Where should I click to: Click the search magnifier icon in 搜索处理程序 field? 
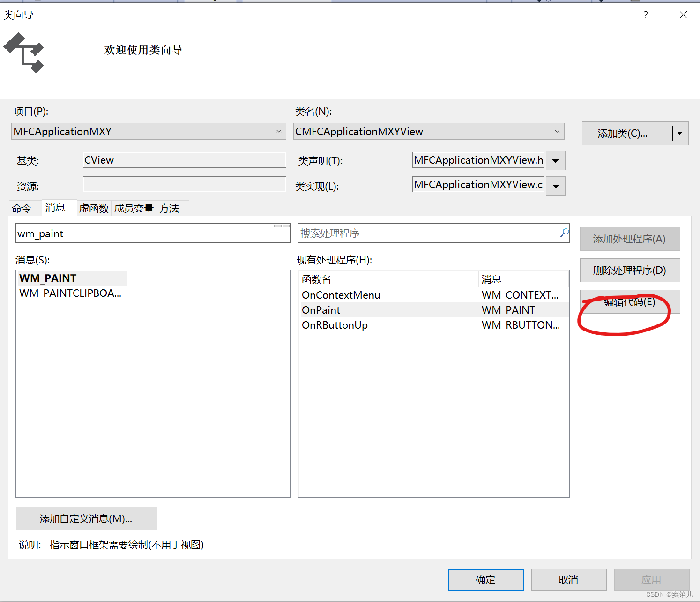[563, 233]
